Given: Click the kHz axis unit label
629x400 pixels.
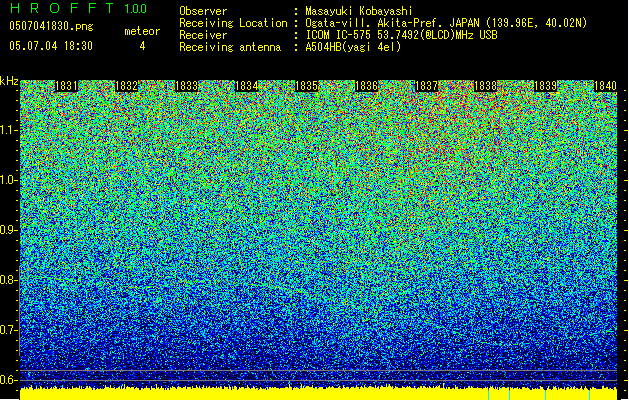Looking at the screenshot, I should [9, 81].
